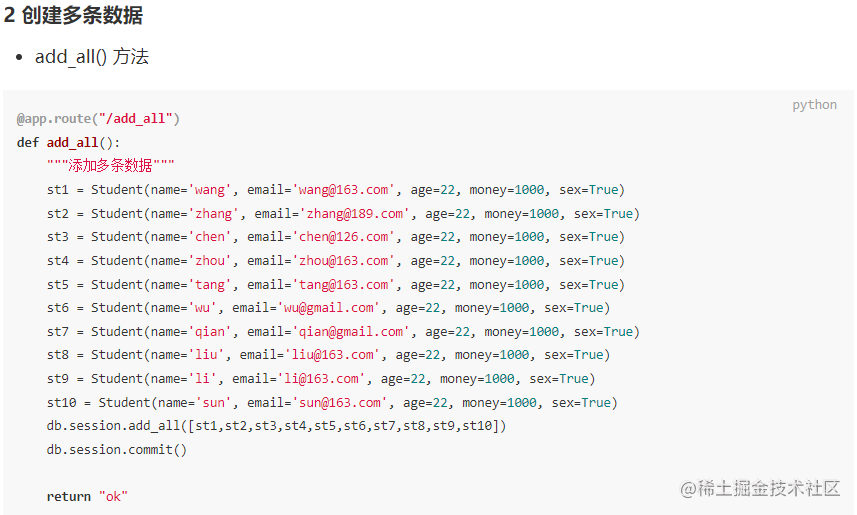The image size is (857, 515).
Task: Click the st2 line with zhang@189.com
Action: coord(342,213)
